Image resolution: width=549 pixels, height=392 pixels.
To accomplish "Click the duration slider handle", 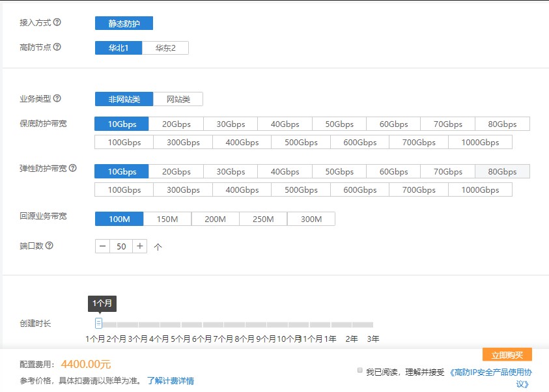I will (x=99, y=323).
